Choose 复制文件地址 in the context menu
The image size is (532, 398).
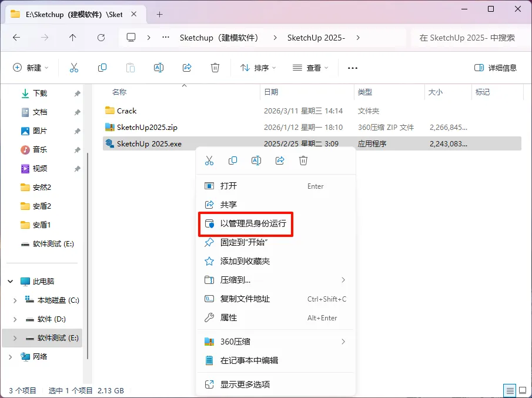[x=276, y=299]
